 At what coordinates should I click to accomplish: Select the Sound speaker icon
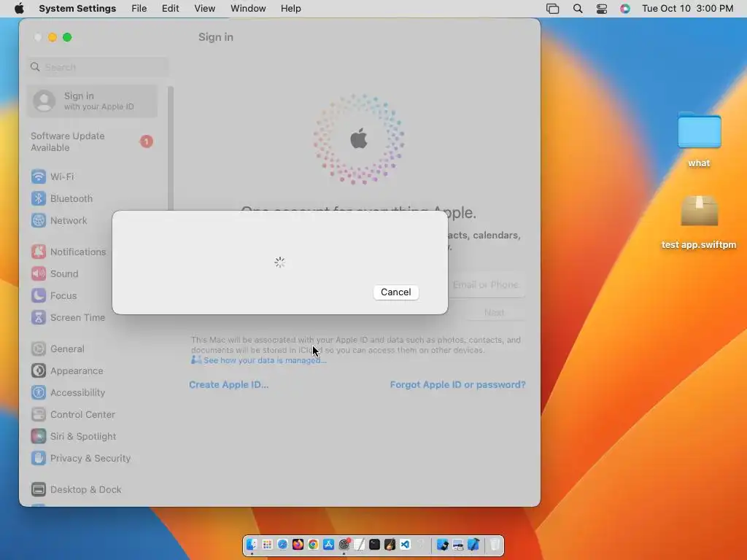tap(39, 273)
